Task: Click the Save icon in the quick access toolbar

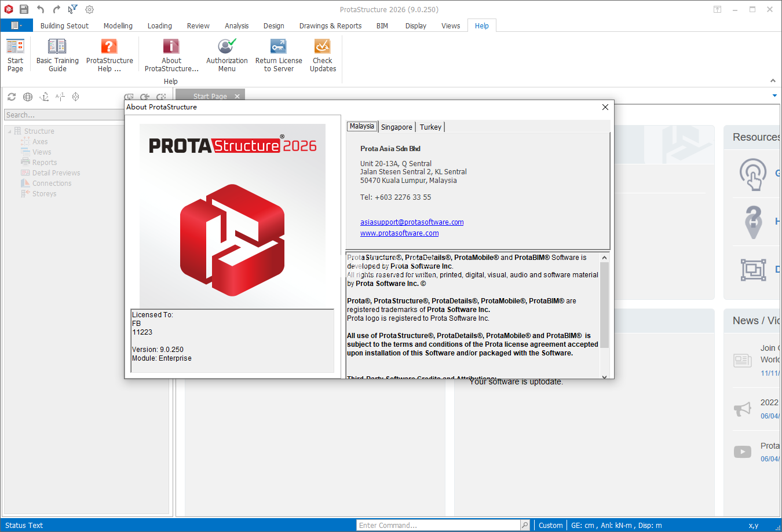Action: coord(24,9)
